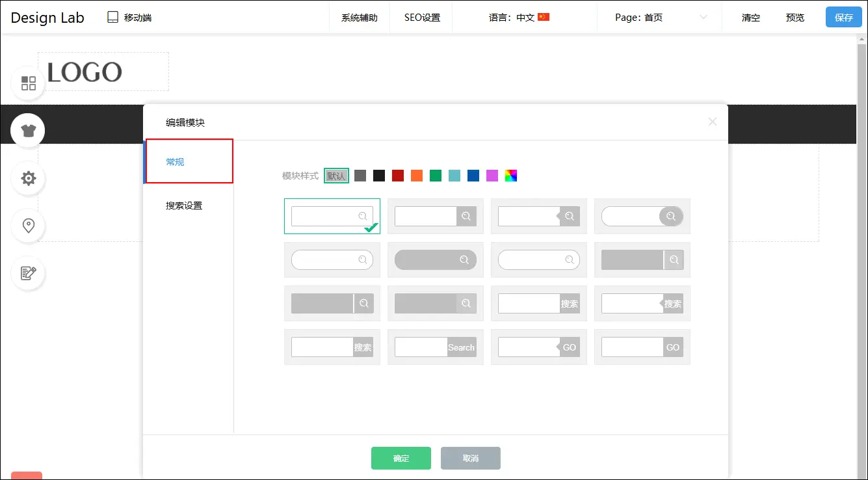
Task: Pick the rainbow custom color swatch
Action: 511,176
